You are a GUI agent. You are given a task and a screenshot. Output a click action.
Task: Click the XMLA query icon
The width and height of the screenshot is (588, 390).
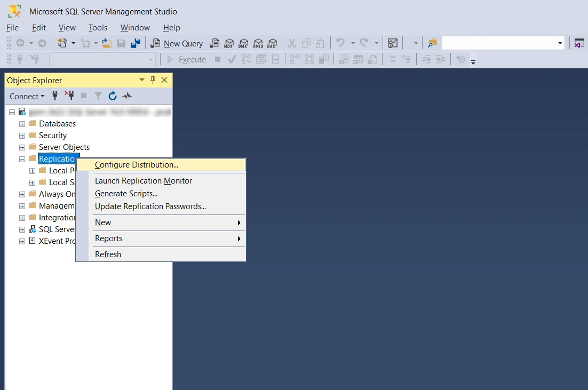[x=258, y=44]
